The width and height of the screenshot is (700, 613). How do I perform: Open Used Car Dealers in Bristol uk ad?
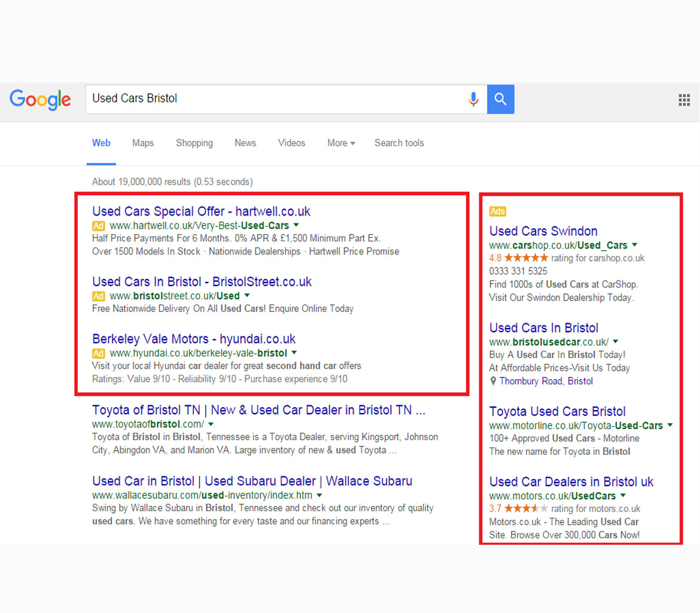571,482
